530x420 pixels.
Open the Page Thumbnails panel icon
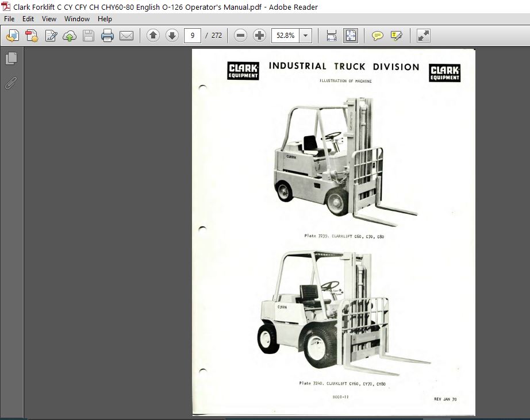coord(11,58)
